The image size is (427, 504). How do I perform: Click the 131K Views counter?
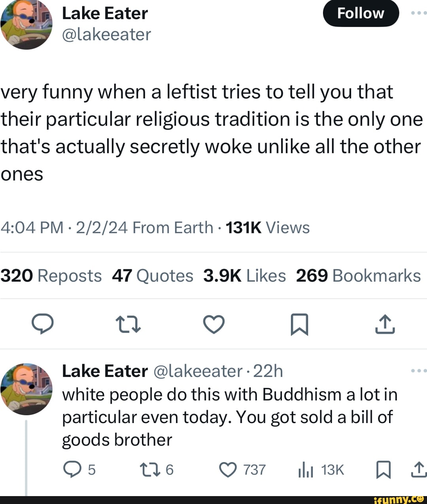268,227
